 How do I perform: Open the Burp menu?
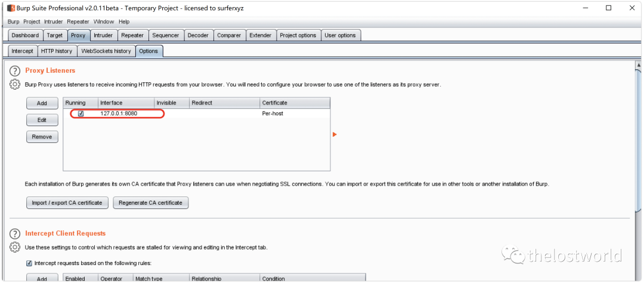pyautogui.click(x=14, y=22)
